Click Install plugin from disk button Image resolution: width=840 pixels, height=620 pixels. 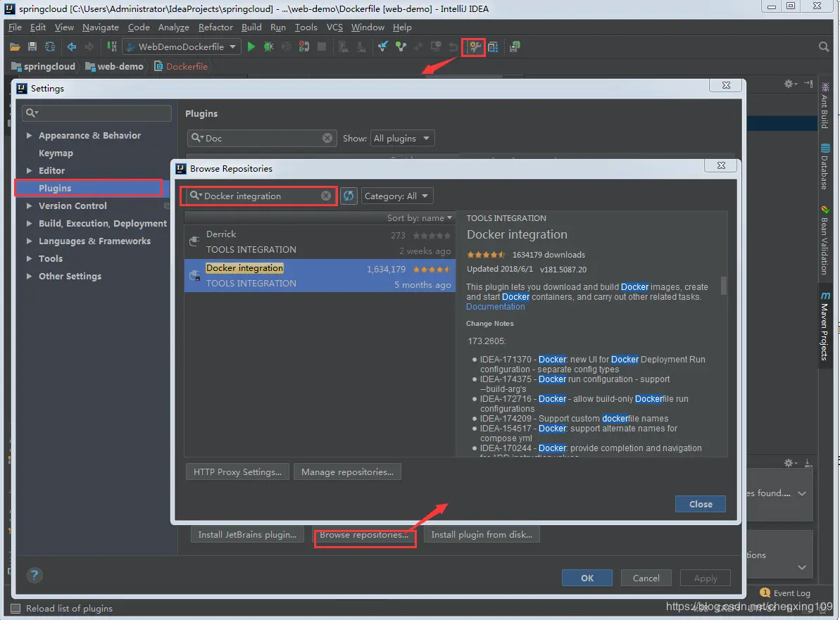[482, 534]
